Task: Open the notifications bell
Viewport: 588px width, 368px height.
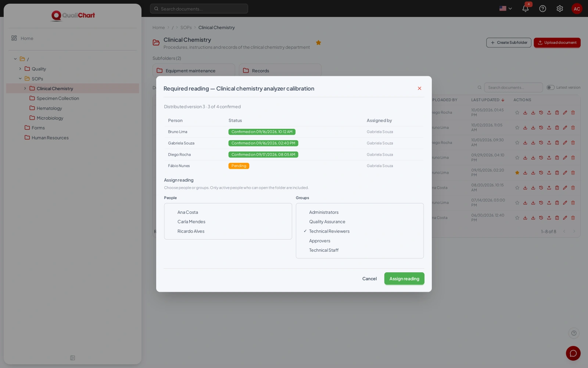Action: [x=526, y=8]
